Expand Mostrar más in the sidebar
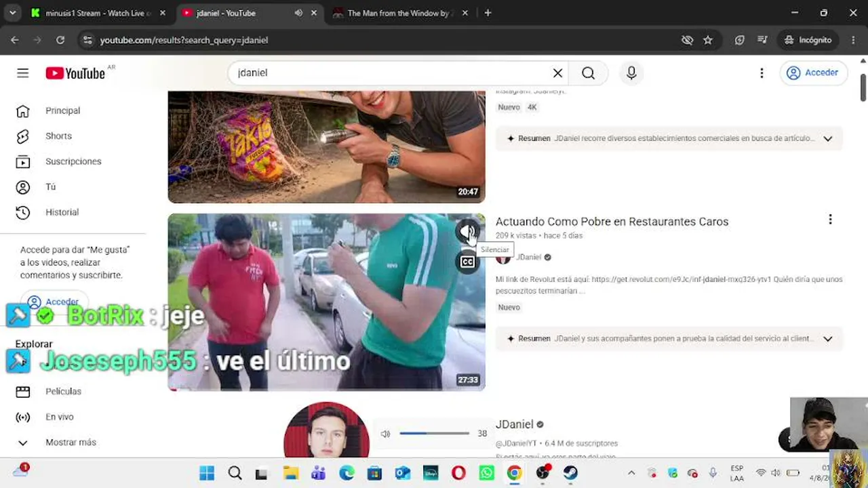The image size is (868, 488). 71,443
